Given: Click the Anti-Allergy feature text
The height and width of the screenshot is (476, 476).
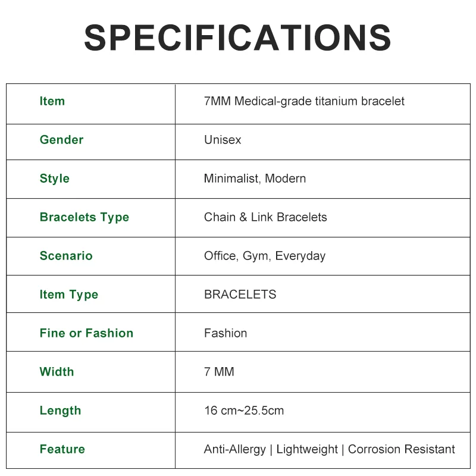Looking at the screenshot, I should tap(235, 449).
